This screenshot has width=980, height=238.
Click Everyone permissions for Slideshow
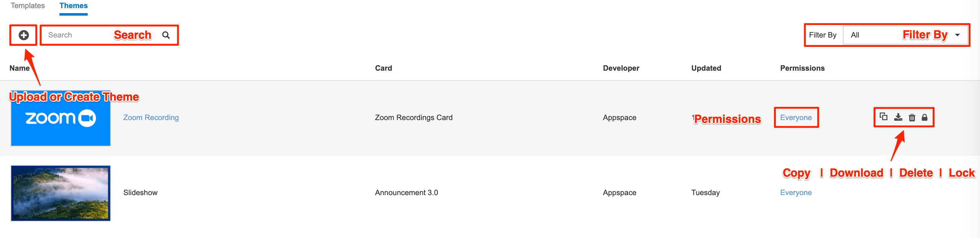796,192
